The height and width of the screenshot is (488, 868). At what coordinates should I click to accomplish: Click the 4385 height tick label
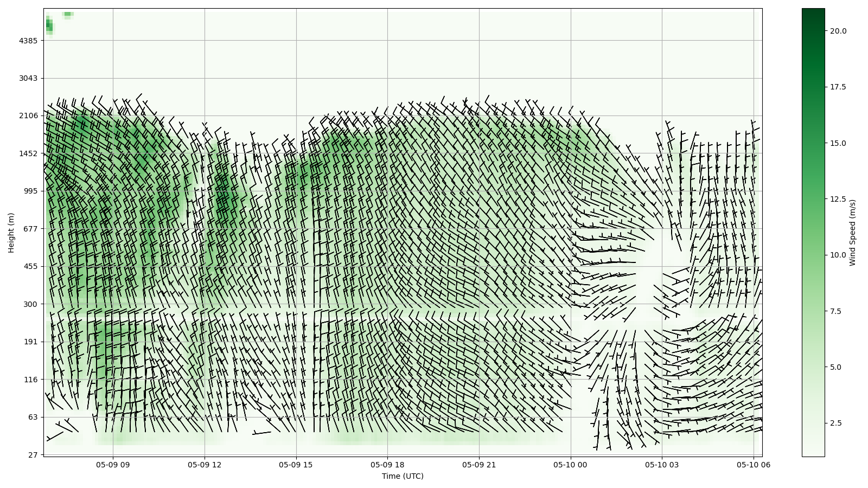pos(28,41)
